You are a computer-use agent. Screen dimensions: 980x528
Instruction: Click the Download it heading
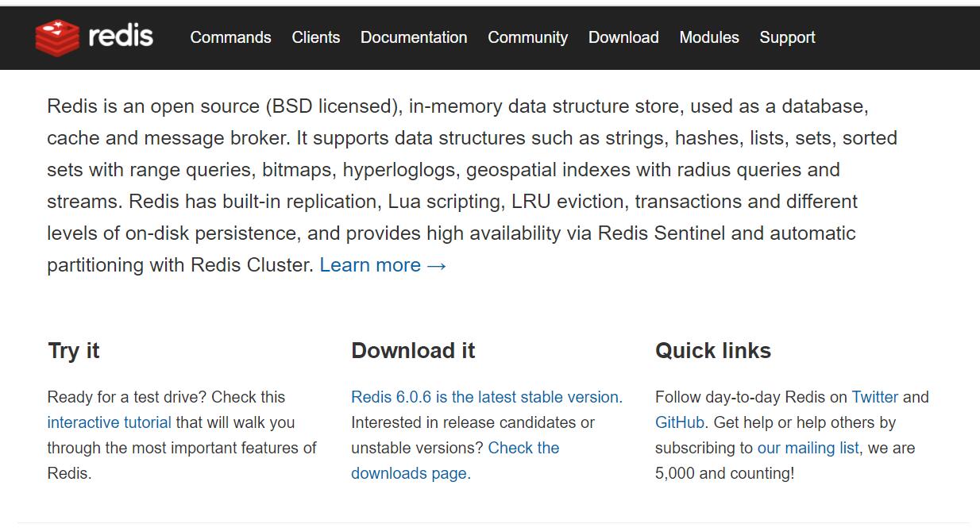(413, 351)
